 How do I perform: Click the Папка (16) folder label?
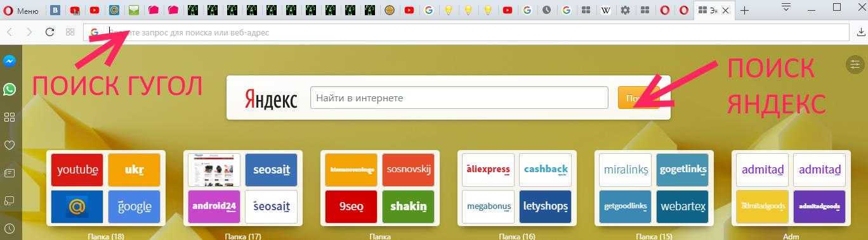[517, 236]
